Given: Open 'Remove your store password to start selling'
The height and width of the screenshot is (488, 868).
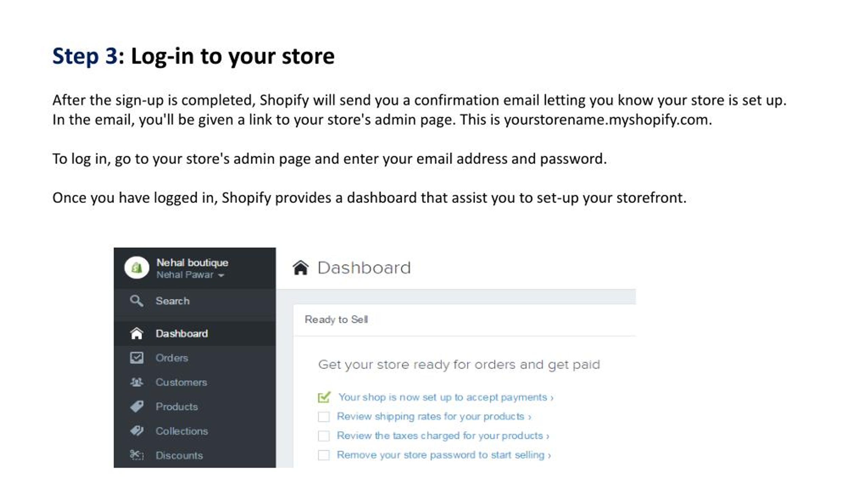Looking at the screenshot, I should click(x=444, y=455).
